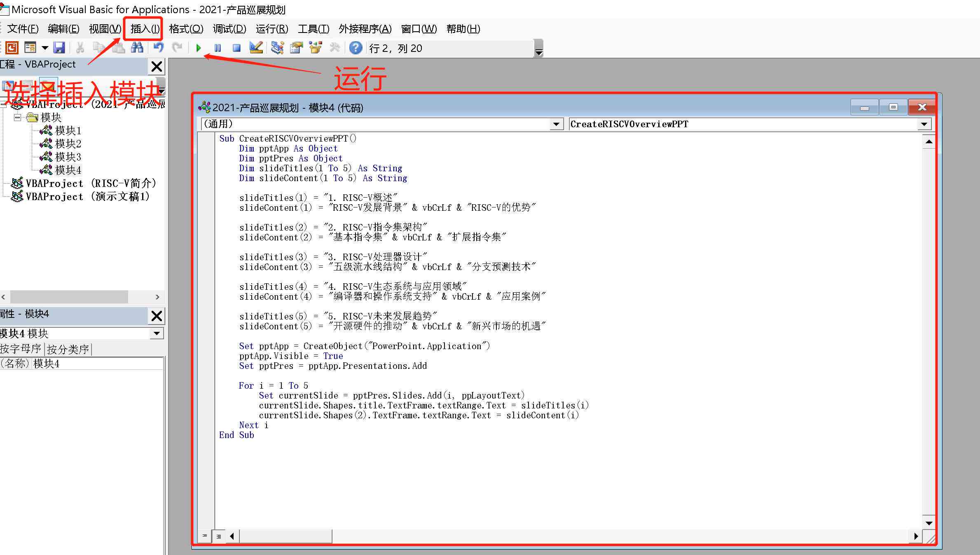Select CreateRISCVOverviewPPT from procedure dropdown
This screenshot has width=980, height=555.
(748, 124)
